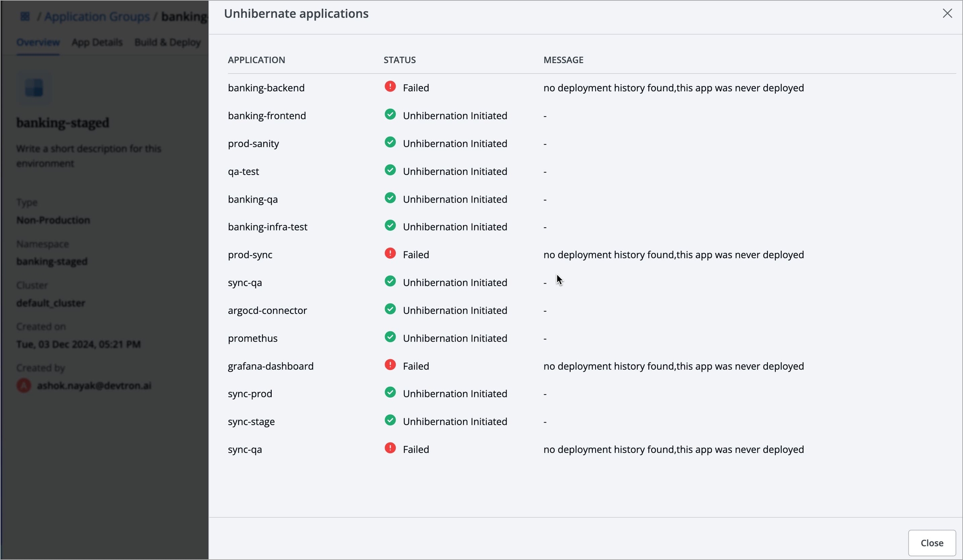Click the success icon for promethus row
The image size is (963, 560).
390,337
